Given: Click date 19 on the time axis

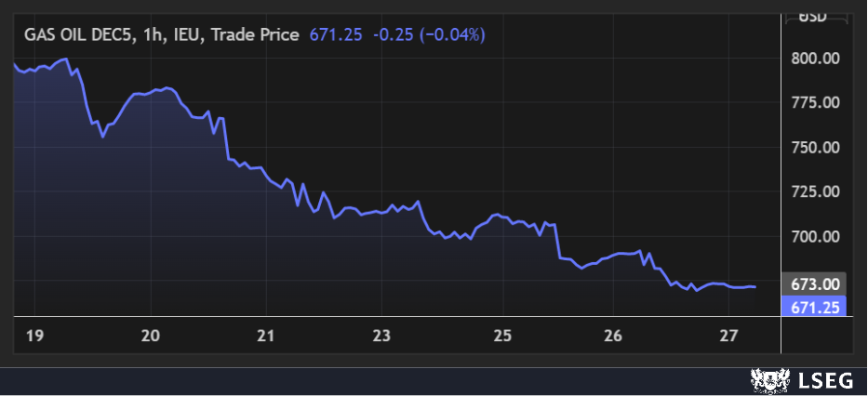Looking at the screenshot, I should point(34,335).
